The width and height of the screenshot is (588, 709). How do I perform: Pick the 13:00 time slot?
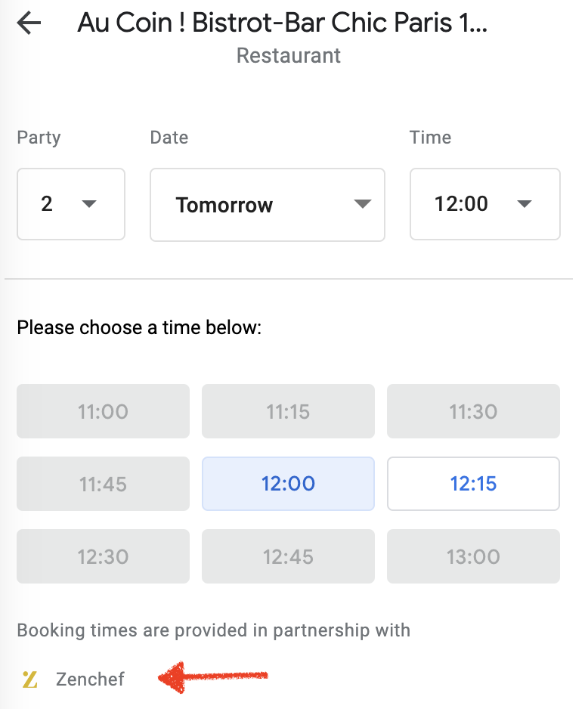tap(473, 556)
